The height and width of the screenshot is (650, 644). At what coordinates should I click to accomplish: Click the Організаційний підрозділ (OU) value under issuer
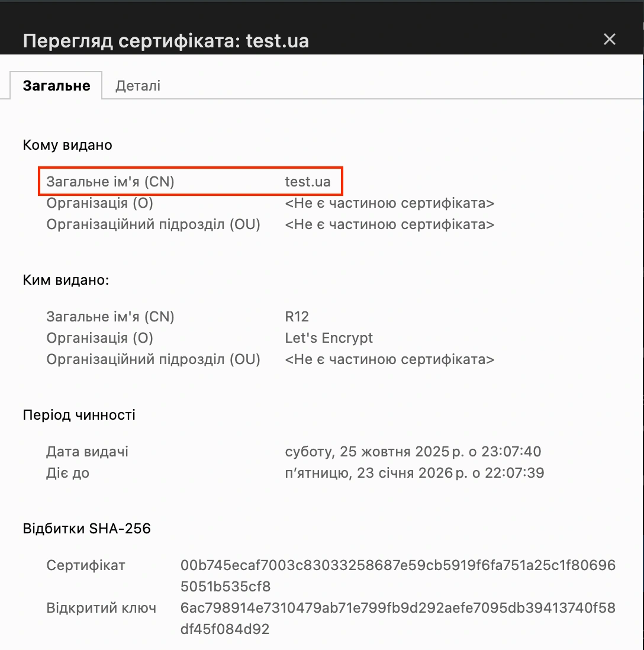pos(389,359)
